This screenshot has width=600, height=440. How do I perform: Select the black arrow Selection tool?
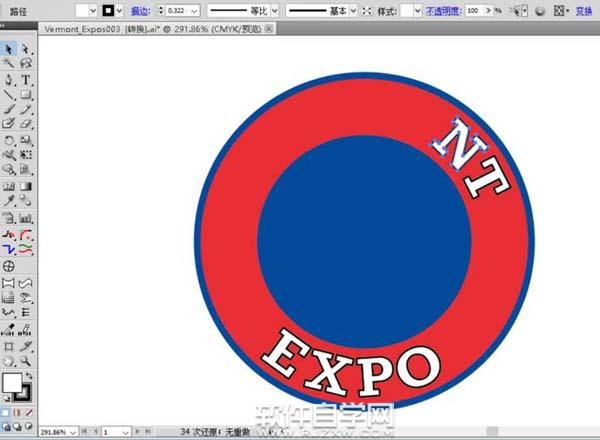click(9, 49)
